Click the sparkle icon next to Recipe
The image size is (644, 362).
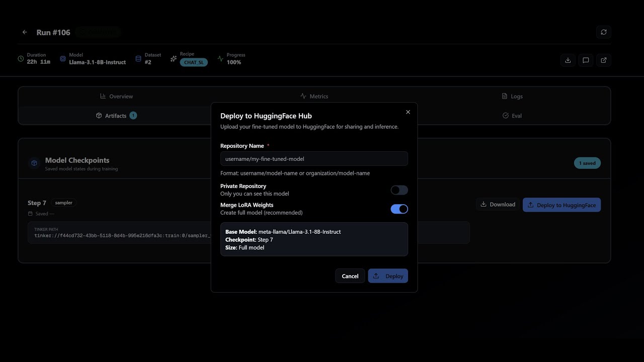174,59
